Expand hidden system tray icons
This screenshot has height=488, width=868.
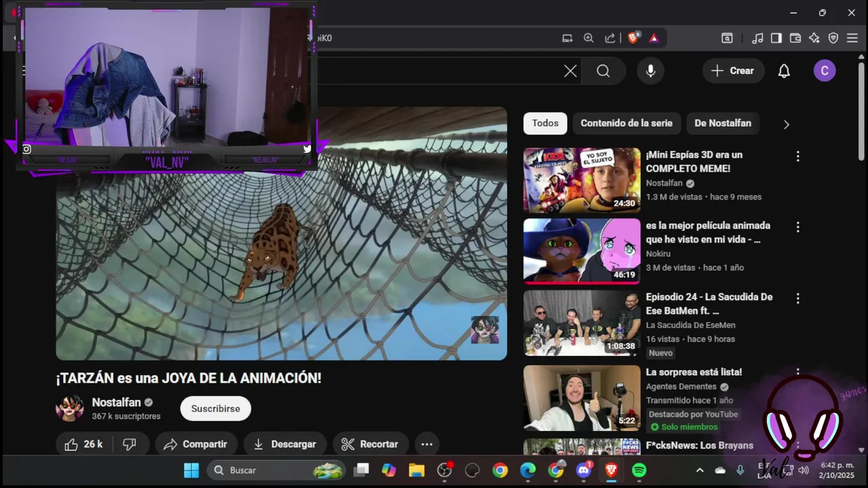[700, 470]
